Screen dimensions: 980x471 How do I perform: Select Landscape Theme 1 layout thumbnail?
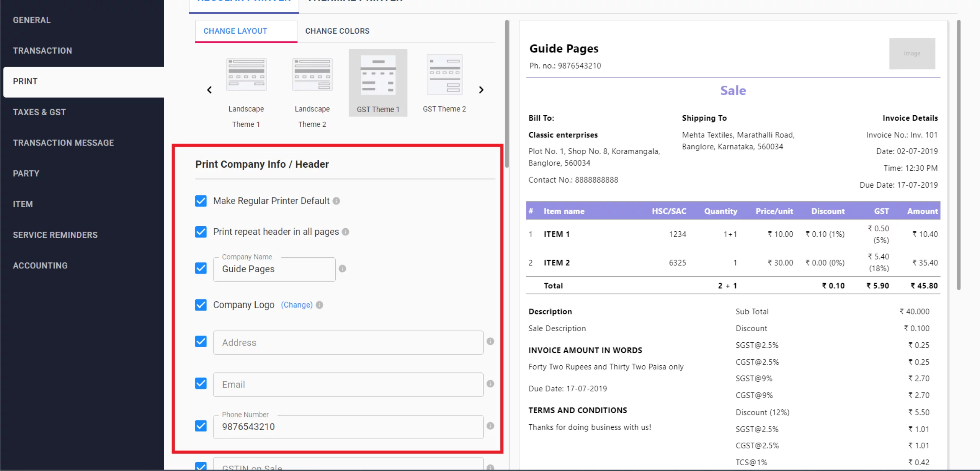point(246,75)
